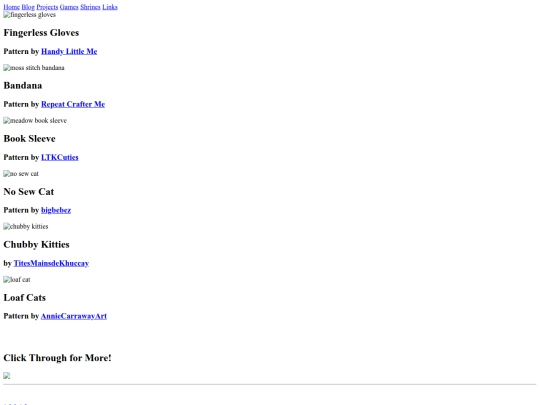540x405 pixels.
Task: Visit the Games section link
Action: tap(69, 7)
